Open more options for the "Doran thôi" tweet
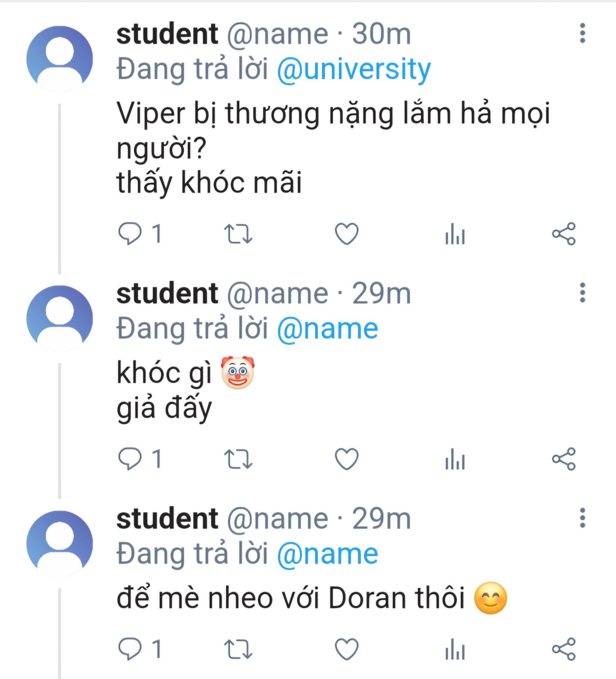 pos(582,518)
